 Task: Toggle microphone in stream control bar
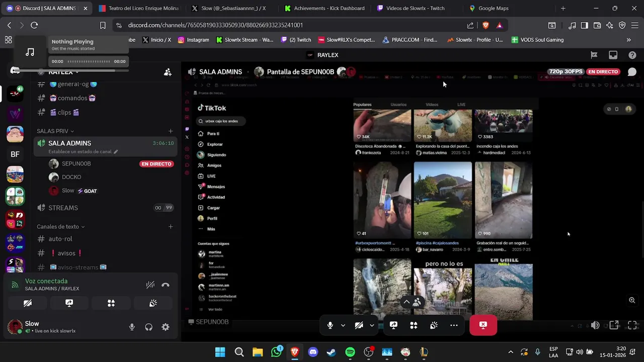[x=330, y=325]
